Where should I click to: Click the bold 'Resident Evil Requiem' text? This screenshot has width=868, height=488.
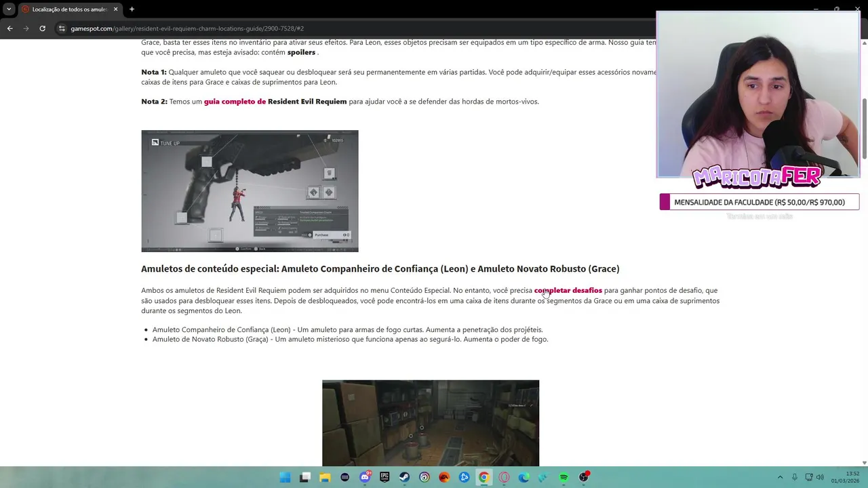coord(307,102)
